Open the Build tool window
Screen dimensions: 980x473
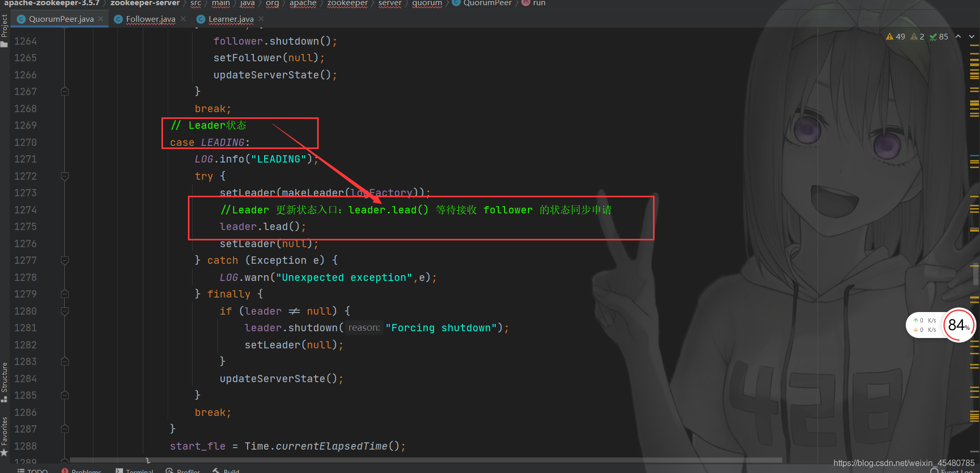[226, 470]
